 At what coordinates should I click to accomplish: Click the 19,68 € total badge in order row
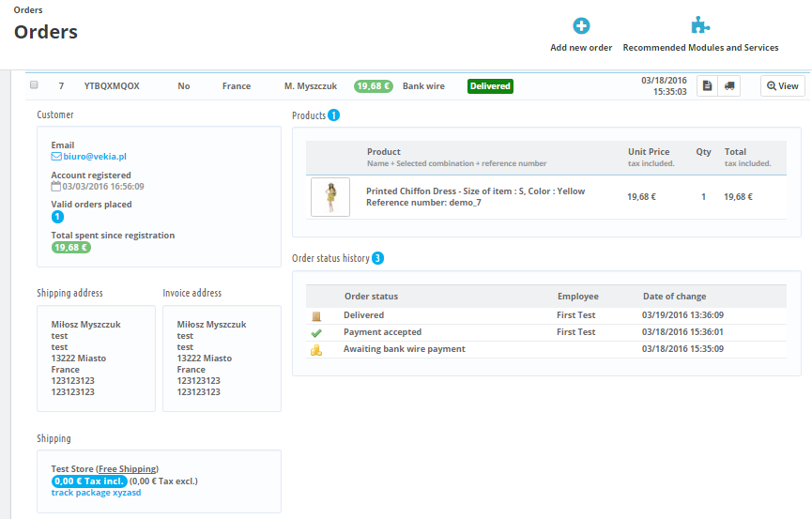(373, 86)
